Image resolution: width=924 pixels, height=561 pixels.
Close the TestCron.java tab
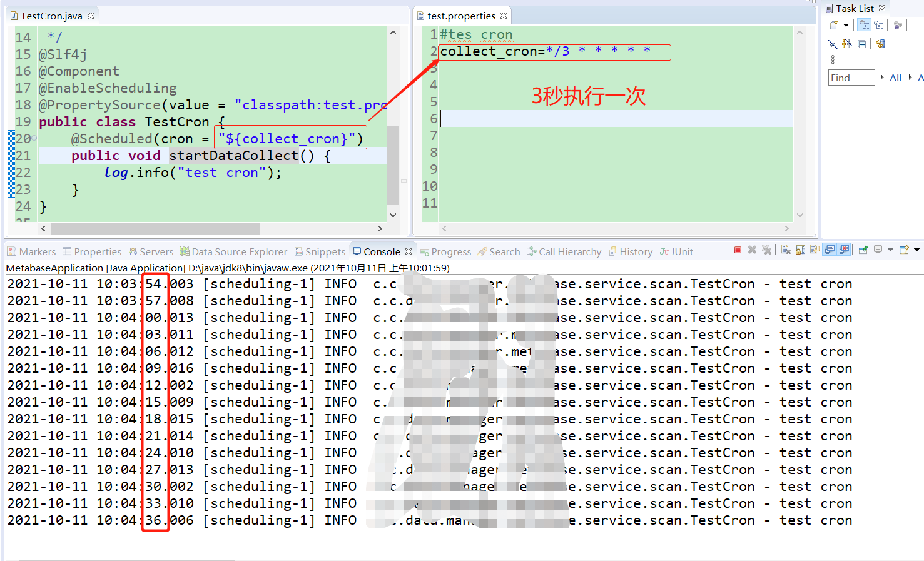91,16
